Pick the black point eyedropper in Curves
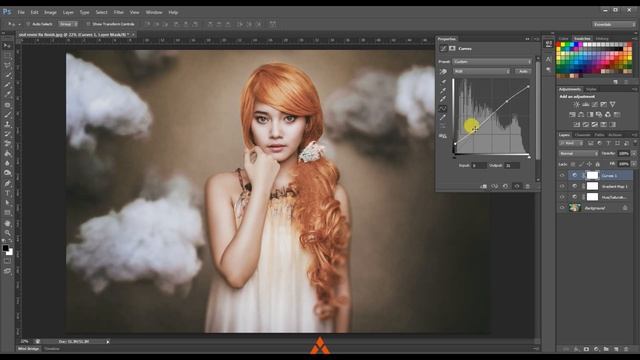 pos(443,82)
